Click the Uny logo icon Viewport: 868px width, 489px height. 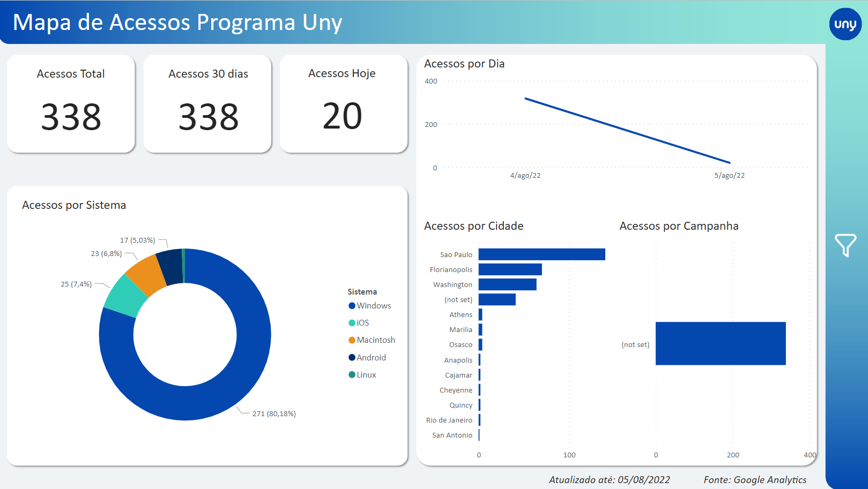click(845, 24)
